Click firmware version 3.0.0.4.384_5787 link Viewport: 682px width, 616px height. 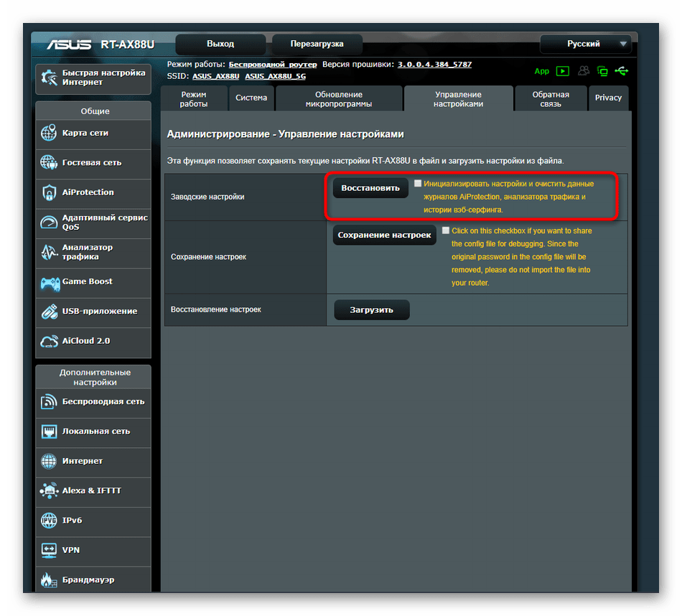tap(434, 65)
